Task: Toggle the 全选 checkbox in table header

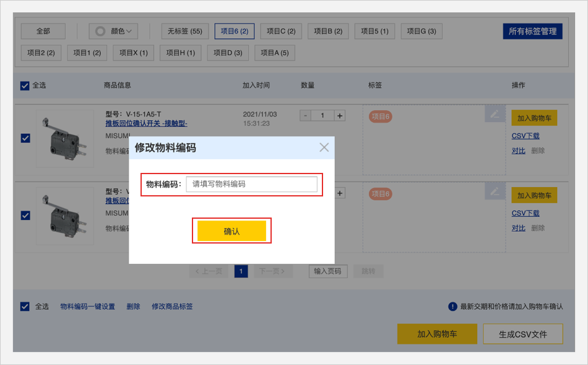Action: (x=25, y=86)
